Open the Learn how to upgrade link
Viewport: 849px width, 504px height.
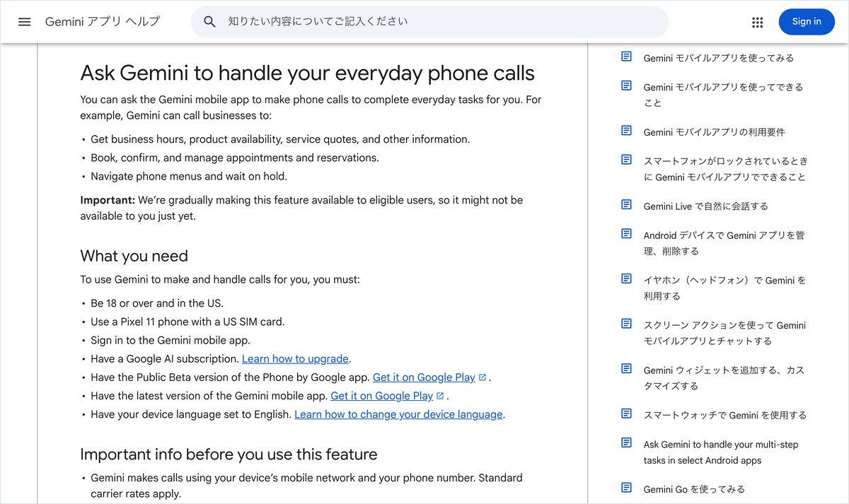coord(295,359)
